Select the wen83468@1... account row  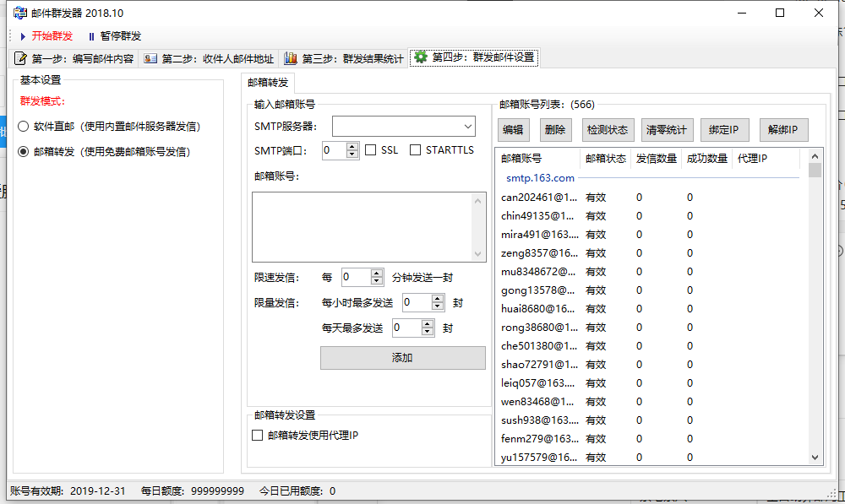click(646, 402)
